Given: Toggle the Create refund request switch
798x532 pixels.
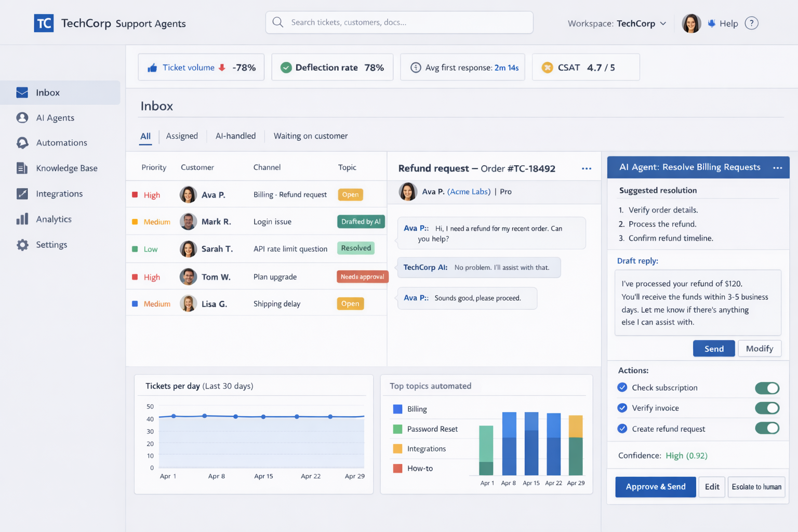Looking at the screenshot, I should [x=767, y=428].
